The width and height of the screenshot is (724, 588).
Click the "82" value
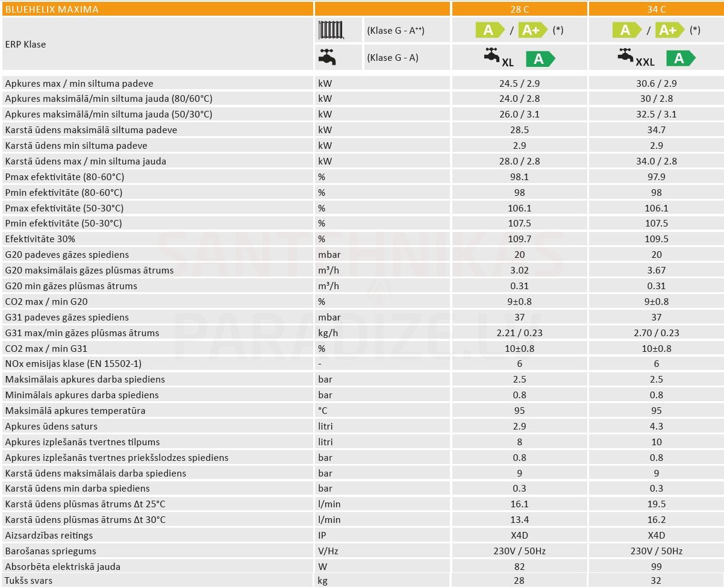(x=519, y=567)
